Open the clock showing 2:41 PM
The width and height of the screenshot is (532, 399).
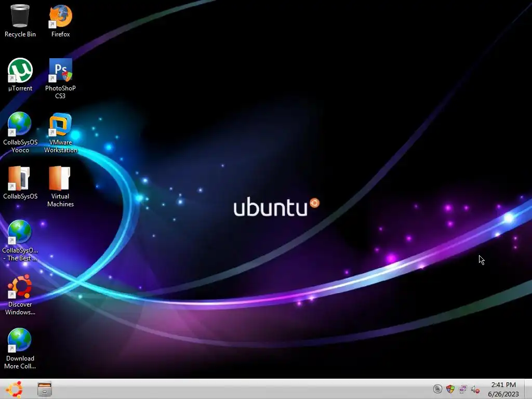(x=503, y=389)
